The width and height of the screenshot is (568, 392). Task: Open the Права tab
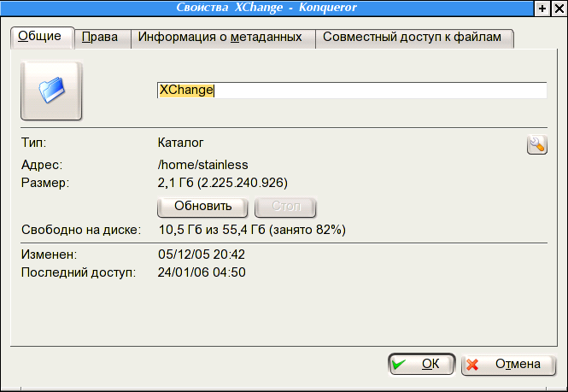click(102, 38)
